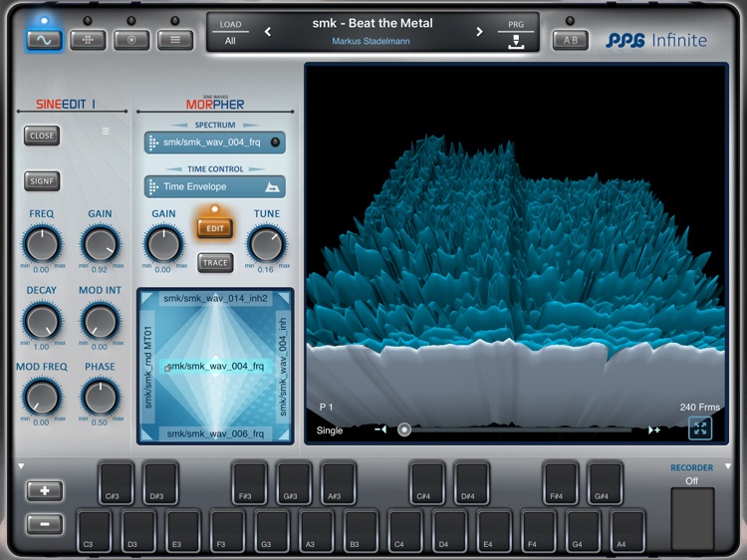Go to next preset with right chevron
This screenshot has height=560, width=747.
click(x=480, y=32)
